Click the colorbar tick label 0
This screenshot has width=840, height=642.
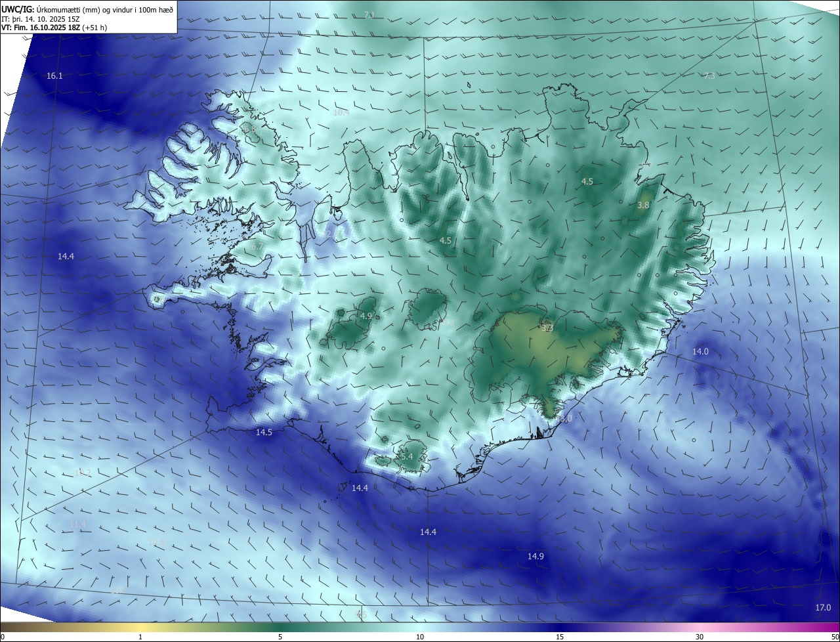pyautogui.click(x=3, y=637)
